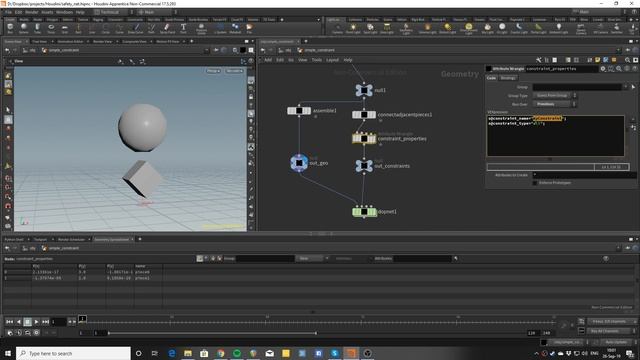Switch to Render View tab
640x360 pixels.
tap(102, 41)
